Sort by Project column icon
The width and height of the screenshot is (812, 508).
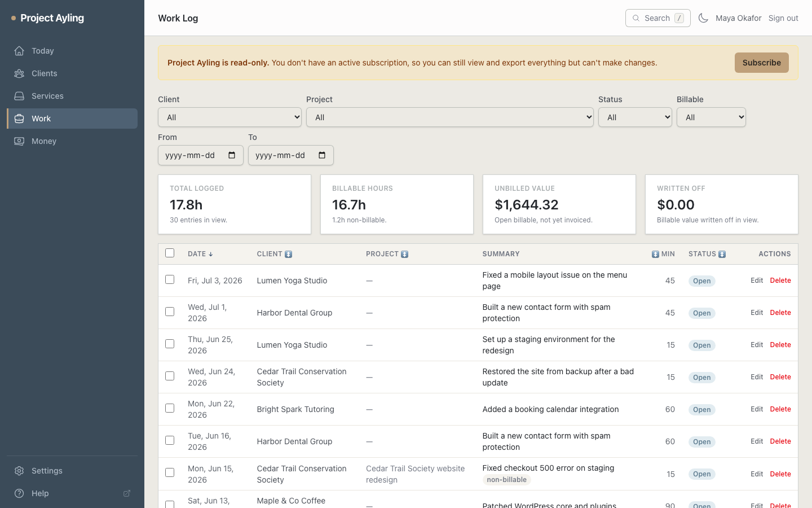(404, 254)
